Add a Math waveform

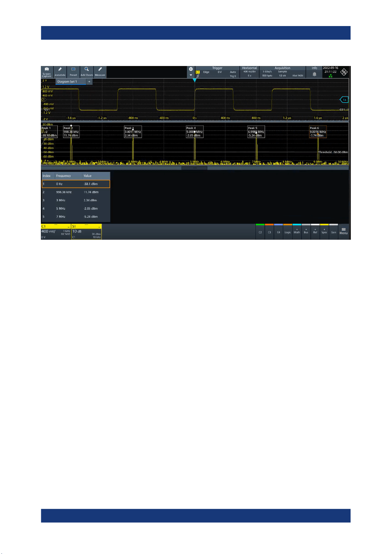click(297, 232)
